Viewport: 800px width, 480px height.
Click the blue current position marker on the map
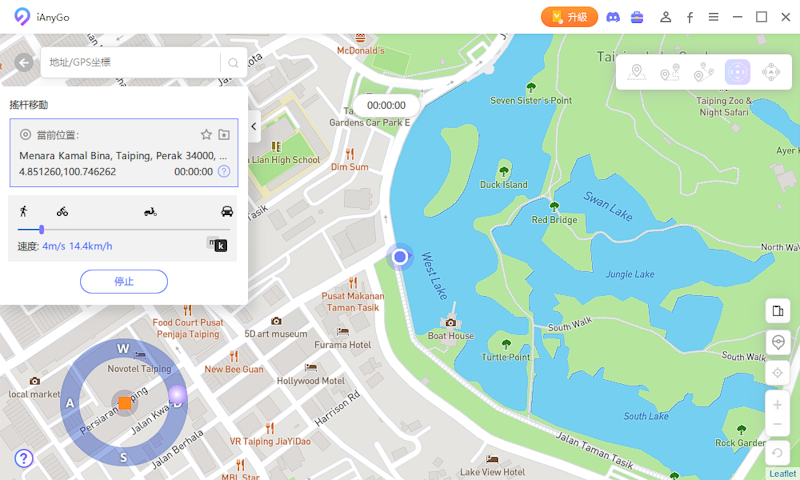(x=400, y=257)
